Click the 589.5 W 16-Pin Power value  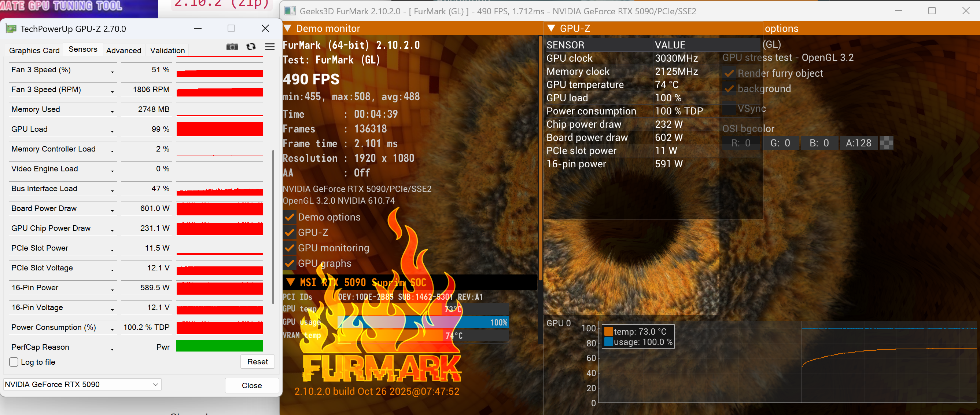(147, 287)
